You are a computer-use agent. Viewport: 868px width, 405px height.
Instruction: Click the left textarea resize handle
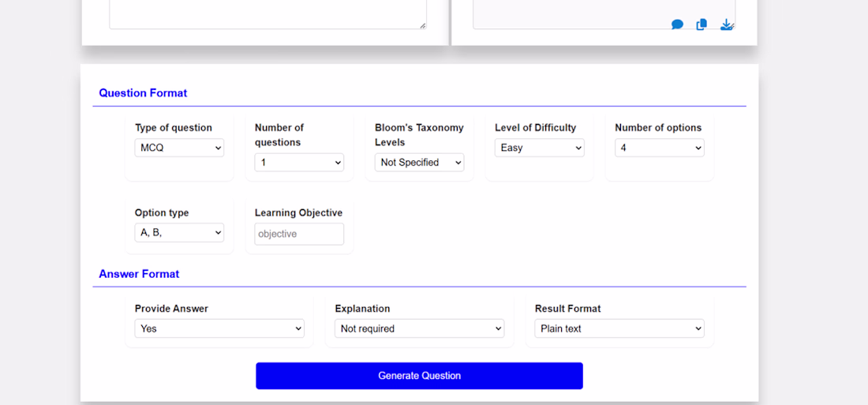pyautogui.click(x=423, y=25)
